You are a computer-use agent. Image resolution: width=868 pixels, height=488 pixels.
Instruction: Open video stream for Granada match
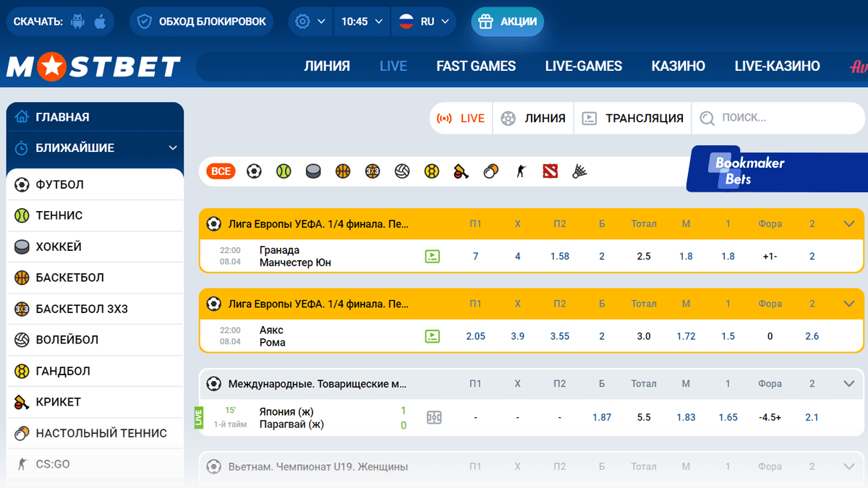click(x=433, y=256)
